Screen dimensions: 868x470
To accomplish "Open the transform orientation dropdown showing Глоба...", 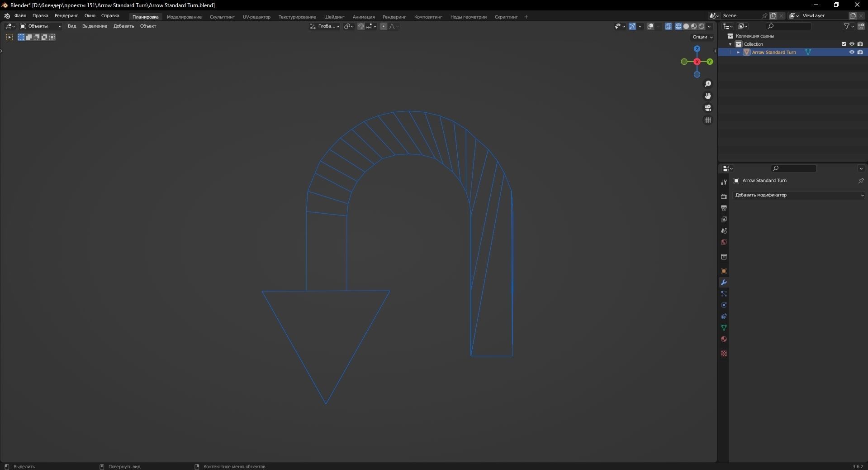I will tap(327, 26).
